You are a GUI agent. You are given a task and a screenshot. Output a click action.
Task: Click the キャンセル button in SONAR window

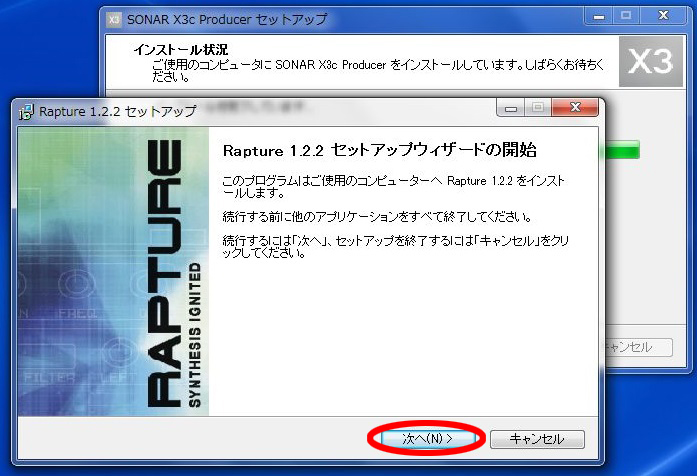[x=639, y=347]
